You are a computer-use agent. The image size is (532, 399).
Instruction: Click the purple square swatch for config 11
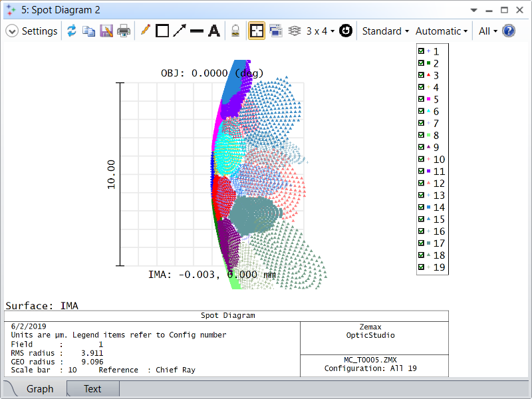point(428,171)
